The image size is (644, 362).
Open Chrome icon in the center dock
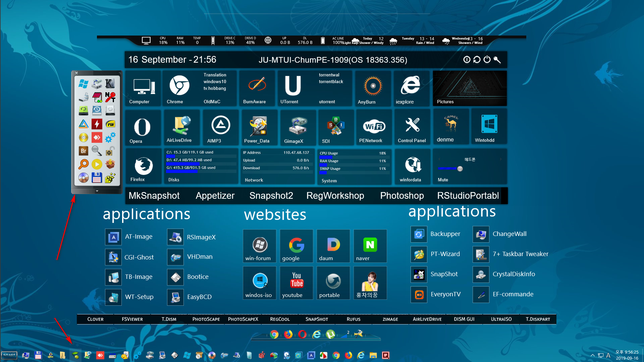(x=274, y=335)
